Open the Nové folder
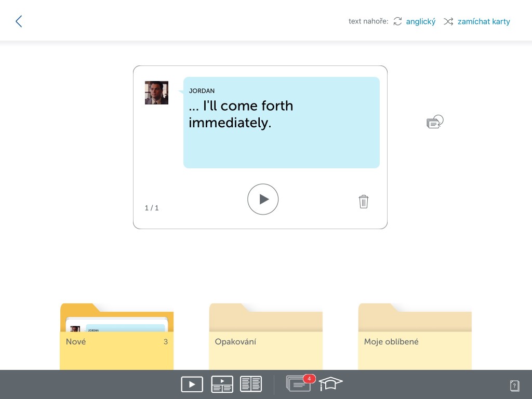The width and height of the screenshot is (532, 399). (x=117, y=337)
